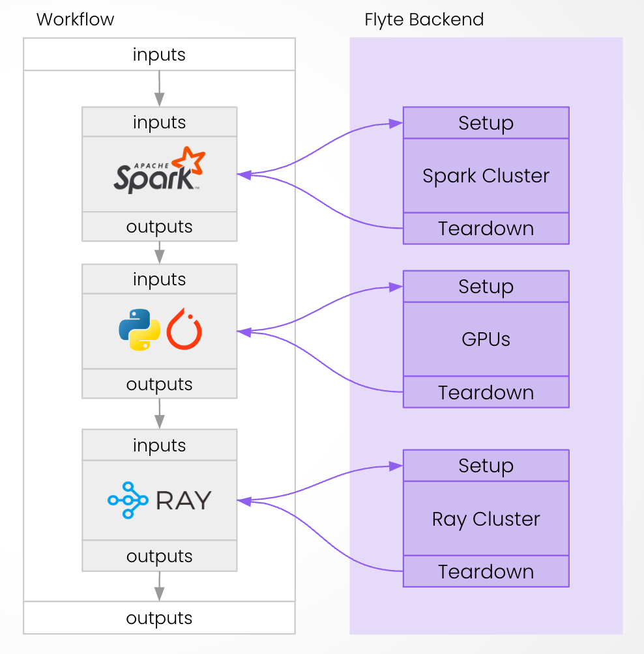Select the 'Workflow' heading
644x654 pixels.
pyautogui.click(x=75, y=19)
